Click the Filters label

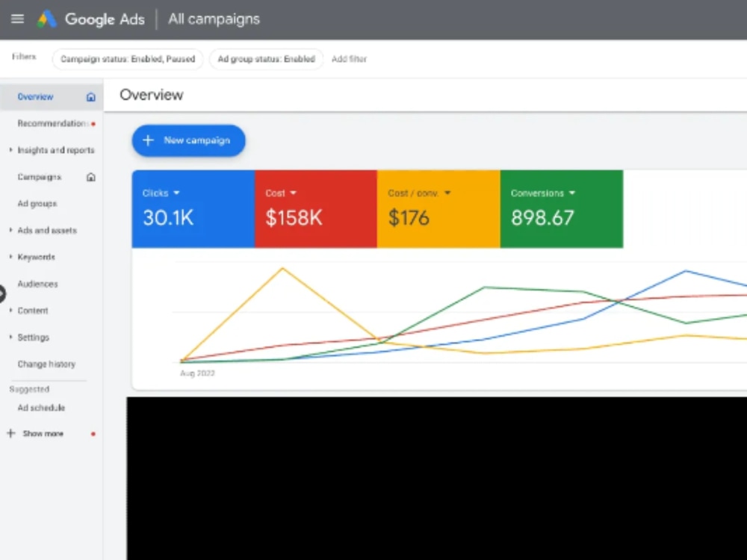(24, 57)
